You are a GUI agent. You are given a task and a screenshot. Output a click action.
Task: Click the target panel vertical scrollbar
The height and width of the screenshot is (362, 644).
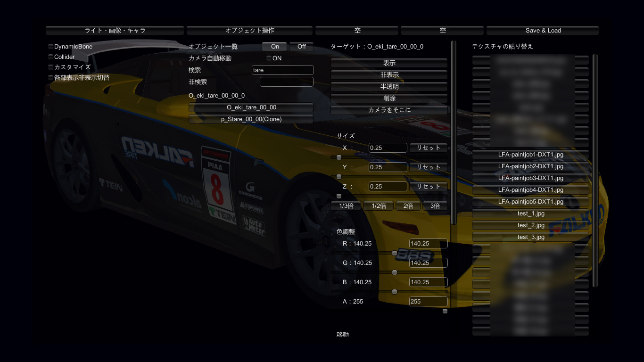[x=454, y=132]
